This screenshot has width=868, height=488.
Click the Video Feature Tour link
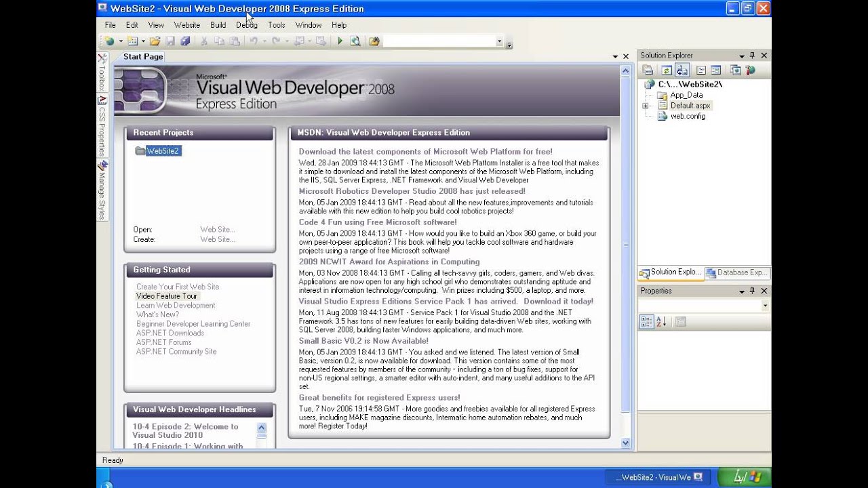tap(167, 296)
